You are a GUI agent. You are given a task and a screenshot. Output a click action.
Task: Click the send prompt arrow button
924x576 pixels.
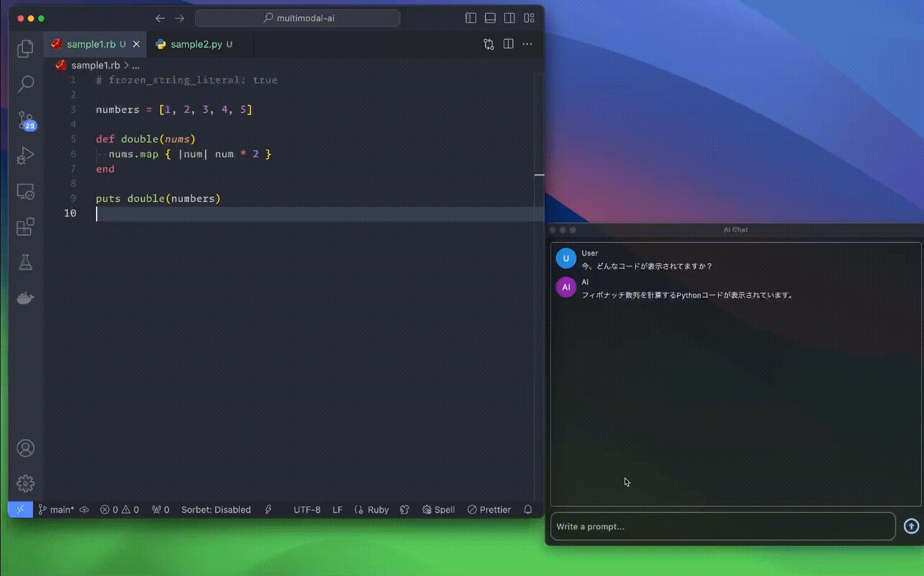[x=911, y=526]
